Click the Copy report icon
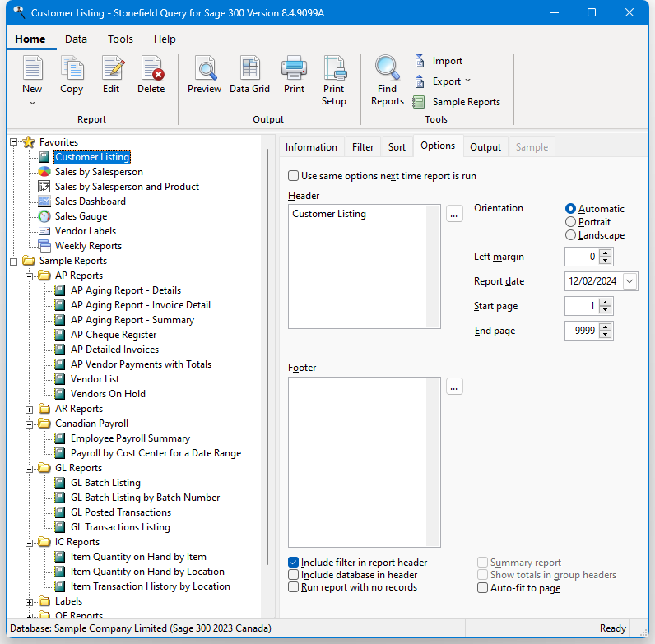This screenshot has height=644, width=655. point(72,68)
